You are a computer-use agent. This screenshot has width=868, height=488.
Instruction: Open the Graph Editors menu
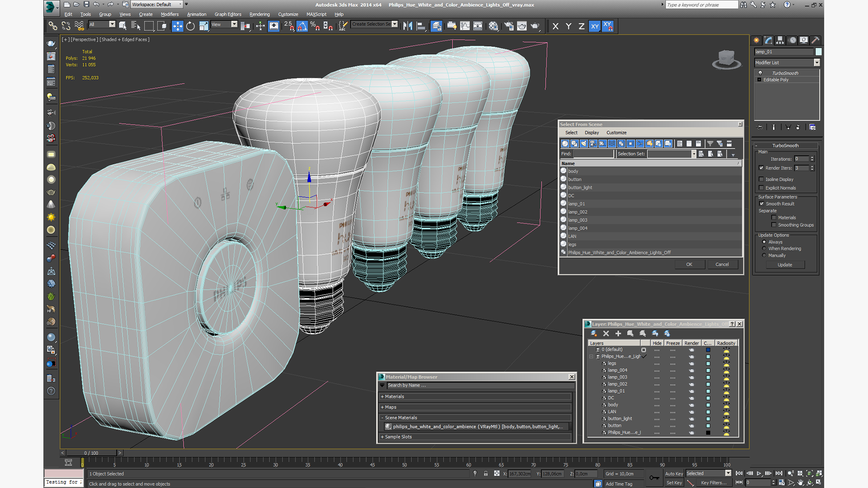[x=228, y=14]
